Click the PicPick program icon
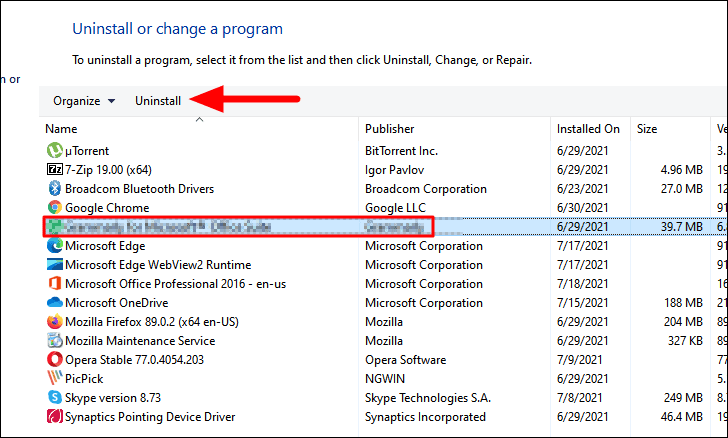728x438 pixels. (x=55, y=379)
